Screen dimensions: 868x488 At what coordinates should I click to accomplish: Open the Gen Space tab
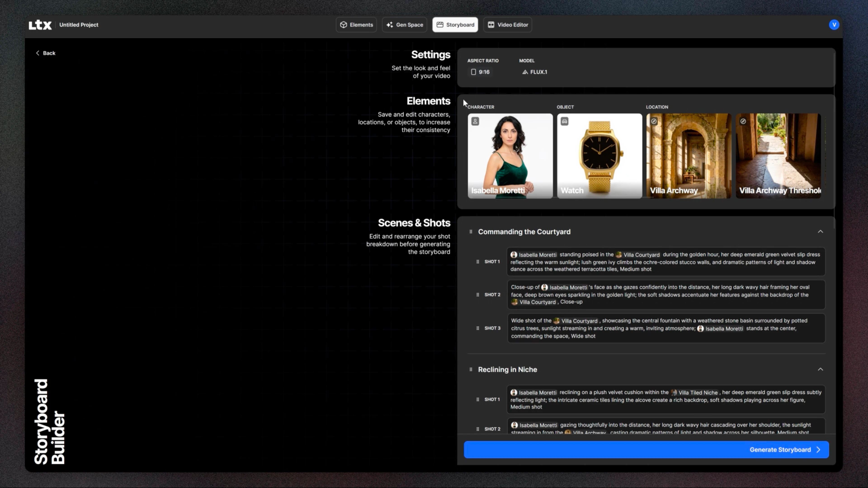(x=404, y=25)
